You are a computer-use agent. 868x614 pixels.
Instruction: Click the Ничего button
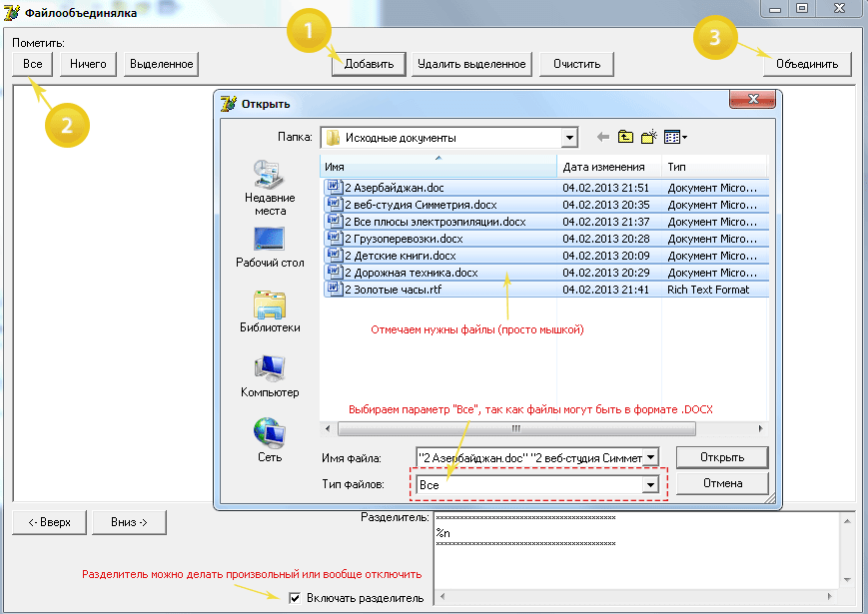coord(88,64)
